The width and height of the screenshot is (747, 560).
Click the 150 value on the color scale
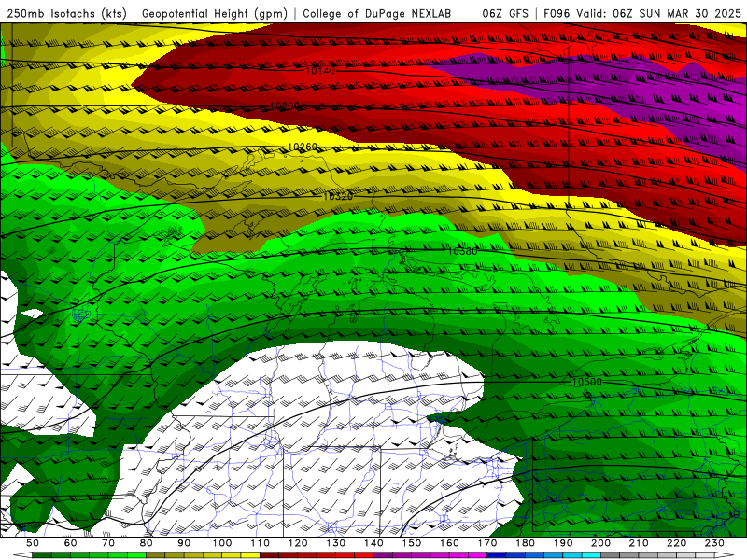[412, 543]
